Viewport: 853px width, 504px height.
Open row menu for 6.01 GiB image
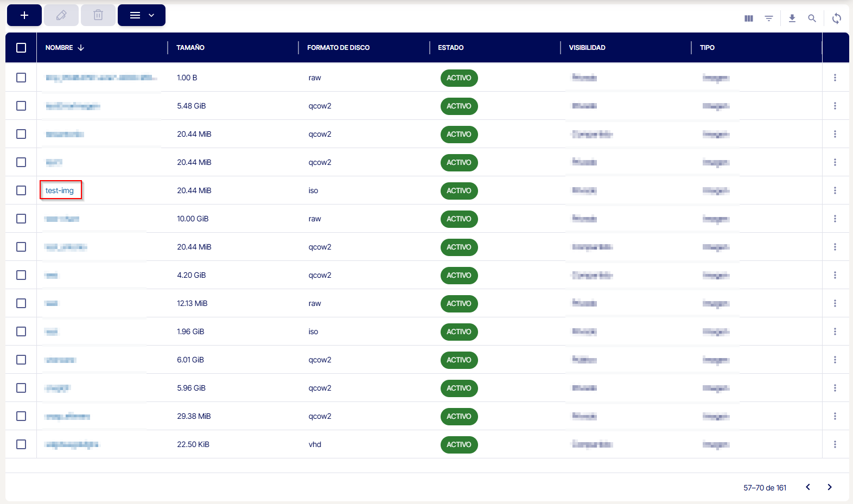click(x=835, y=360)
